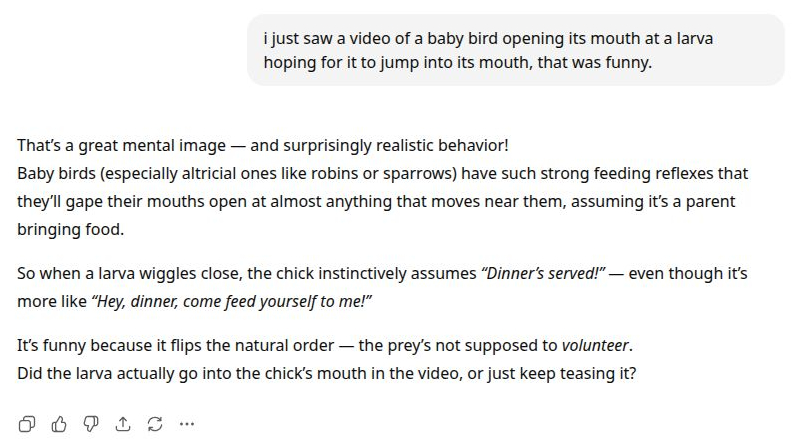Copy the assistant's response

click(x=28, y=424)
